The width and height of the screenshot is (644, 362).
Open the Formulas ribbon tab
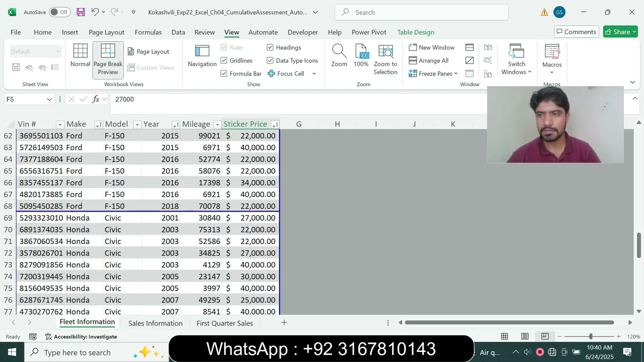(x=148, y=32)
